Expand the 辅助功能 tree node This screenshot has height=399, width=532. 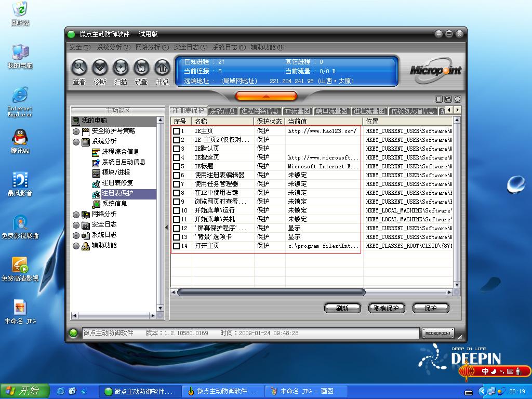click(x=76, y=246)
